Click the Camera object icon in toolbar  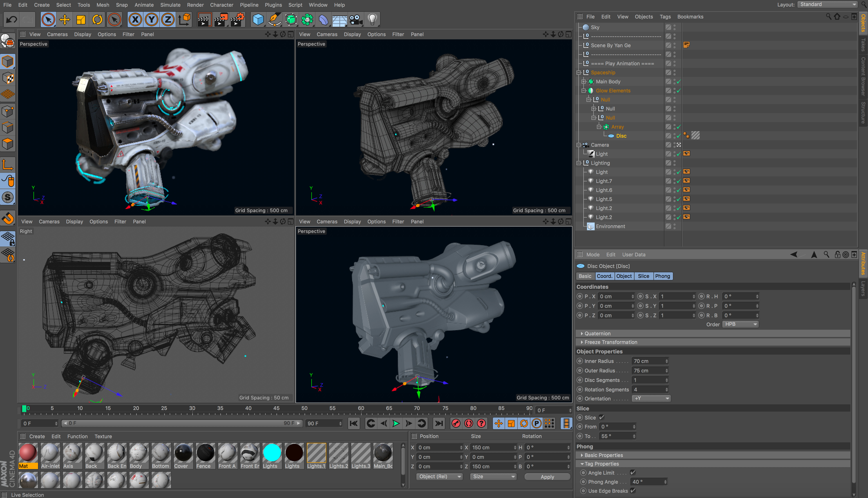356,19
